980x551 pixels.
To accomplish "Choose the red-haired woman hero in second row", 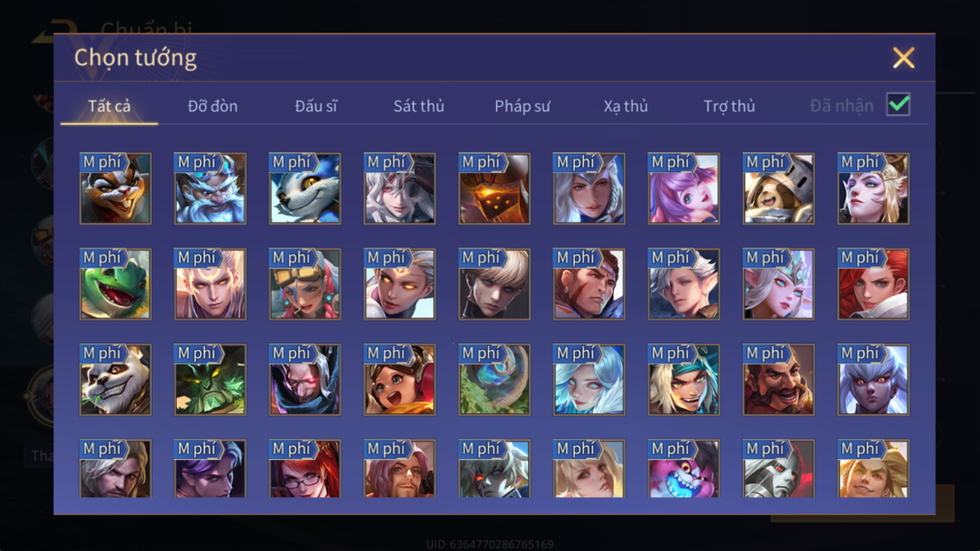I will coord(874,285).
